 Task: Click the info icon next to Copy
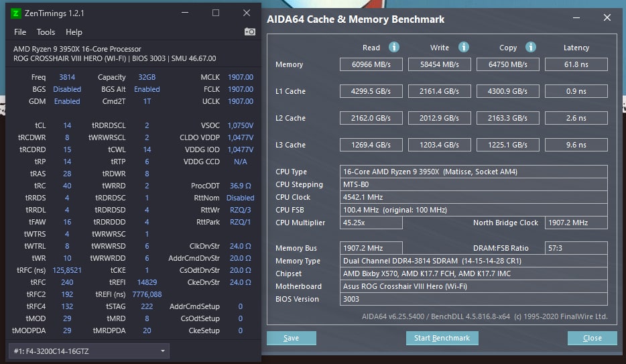(x=531, y=47)
